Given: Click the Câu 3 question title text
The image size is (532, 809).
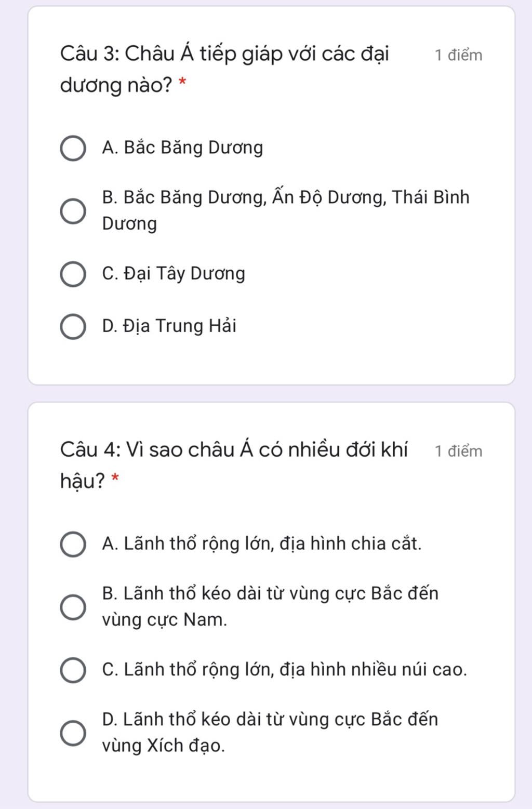Looking at the screenshot, I should click(224, 69).
